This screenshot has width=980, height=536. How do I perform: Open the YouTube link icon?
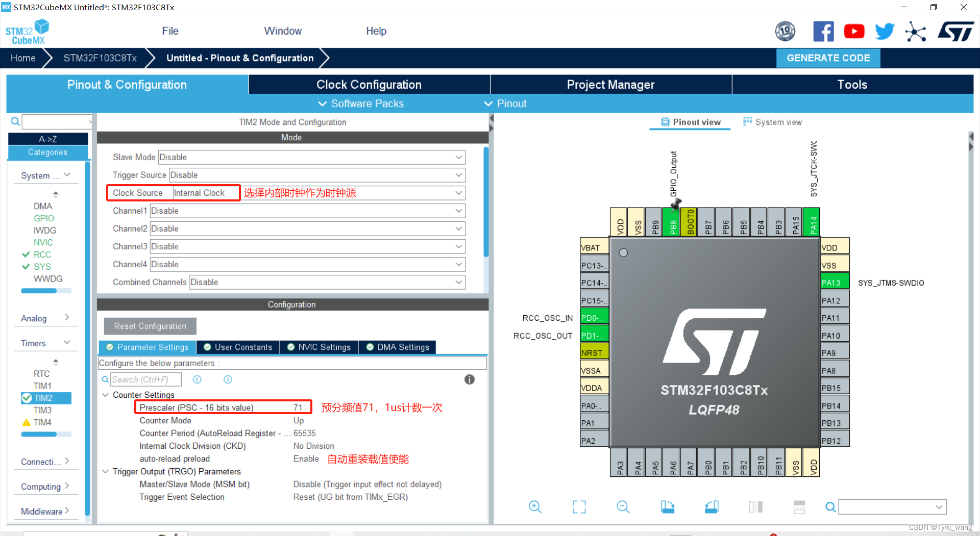pos(854,32)
